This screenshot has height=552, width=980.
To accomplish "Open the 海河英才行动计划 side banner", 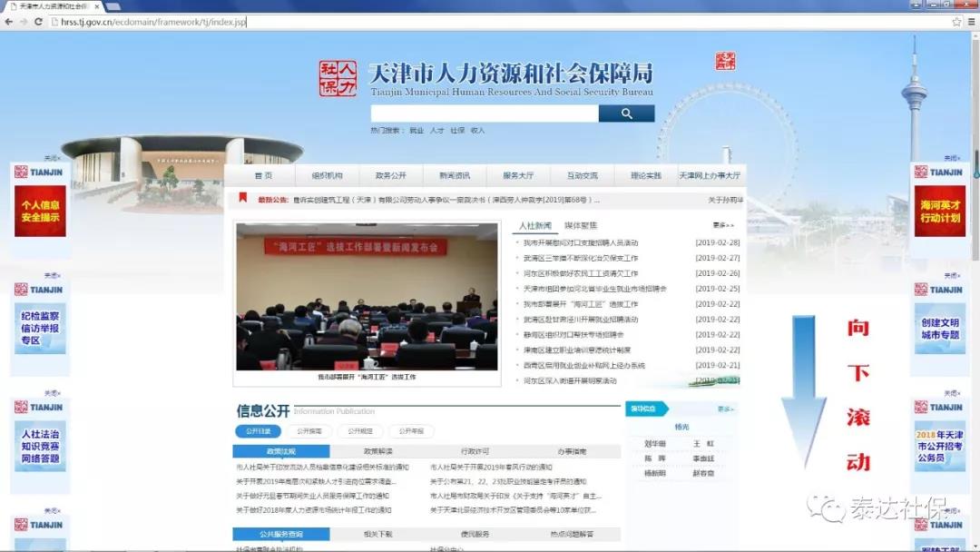I will (940, 211).
